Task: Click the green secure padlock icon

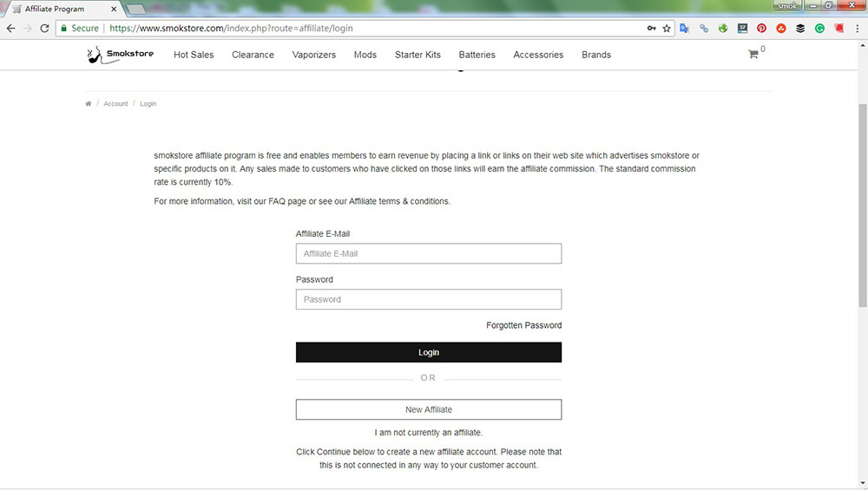Action: tap(63, 29)
